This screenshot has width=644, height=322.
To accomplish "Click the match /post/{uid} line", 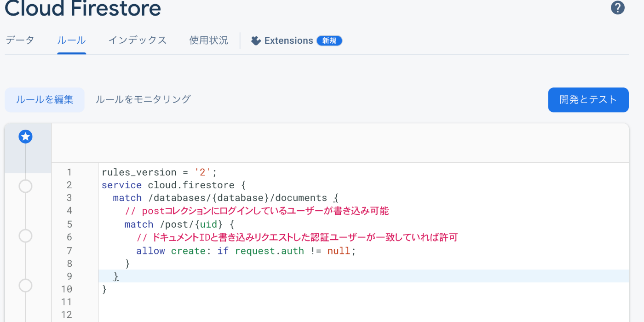I will [x=179, y=224].
